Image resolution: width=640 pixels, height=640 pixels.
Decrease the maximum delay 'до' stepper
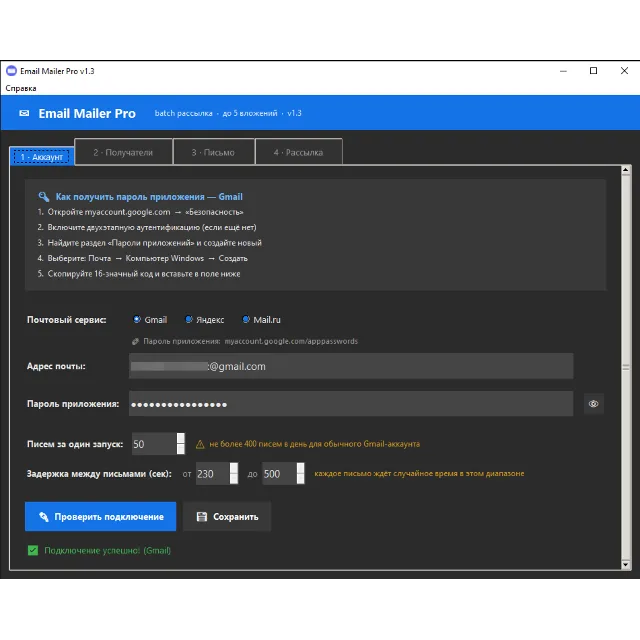300,479
